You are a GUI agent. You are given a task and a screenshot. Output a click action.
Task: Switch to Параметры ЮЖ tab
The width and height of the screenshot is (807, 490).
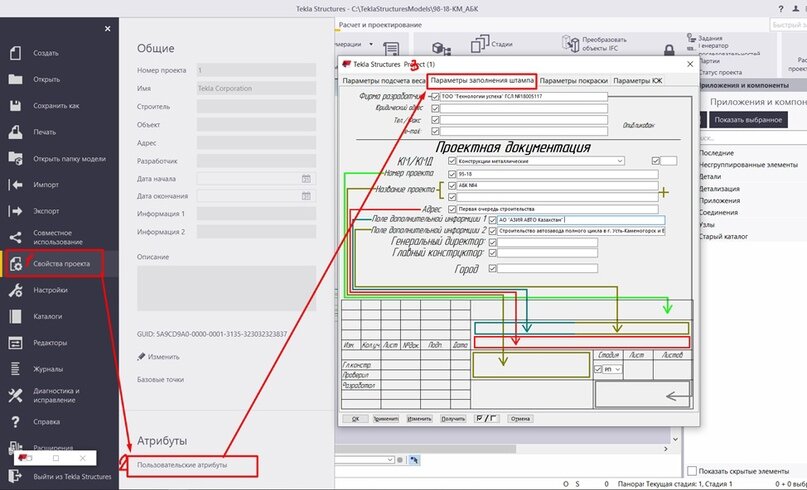click(638, 81)
